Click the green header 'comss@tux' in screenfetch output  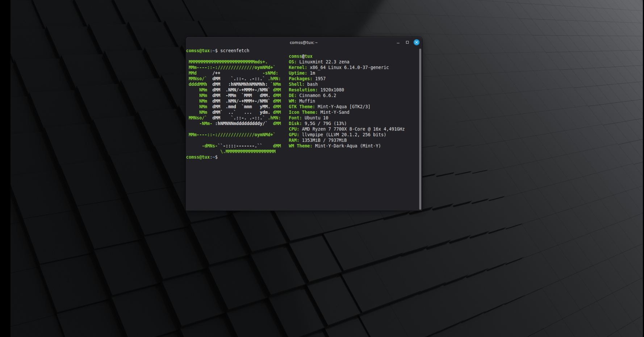point(301,56)
